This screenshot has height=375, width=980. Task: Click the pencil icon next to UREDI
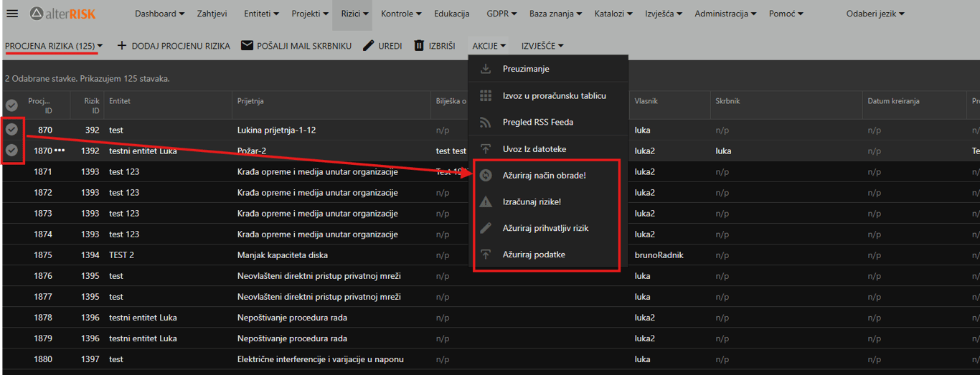click(369, 46)
